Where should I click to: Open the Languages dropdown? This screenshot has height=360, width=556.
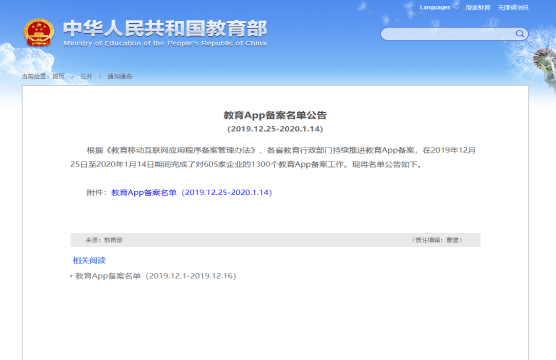click(x=439, y=7)
